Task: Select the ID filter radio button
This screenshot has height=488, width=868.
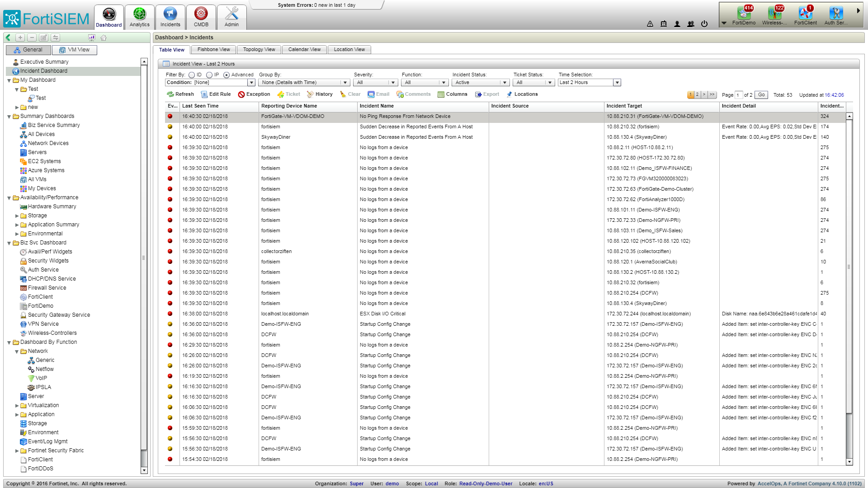Action: 192,75
